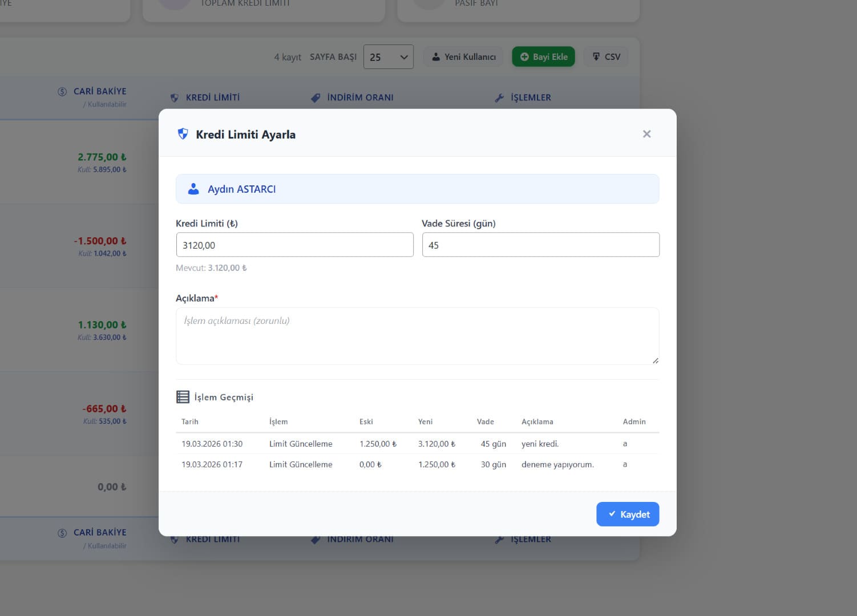Screen dimensions: 857x616
Task: Close the Kredi Limiti Ayarla dialog
Action: 646,134
